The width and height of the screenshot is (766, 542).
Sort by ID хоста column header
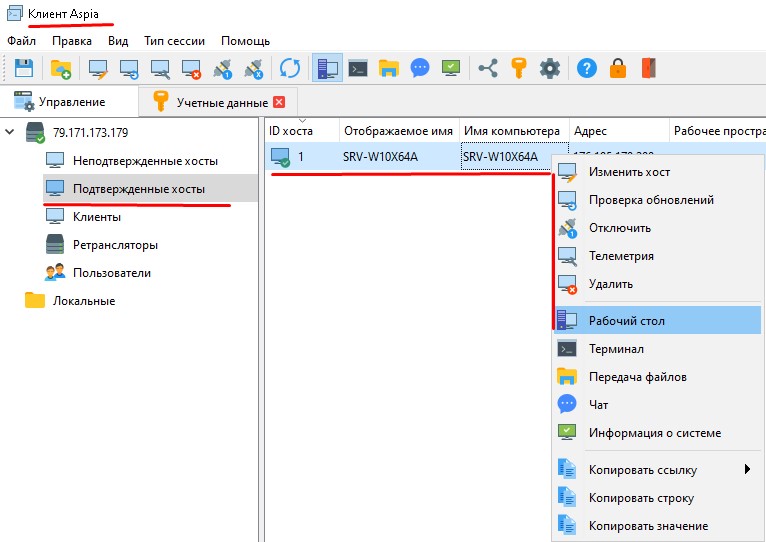click(x=302, y=130)
